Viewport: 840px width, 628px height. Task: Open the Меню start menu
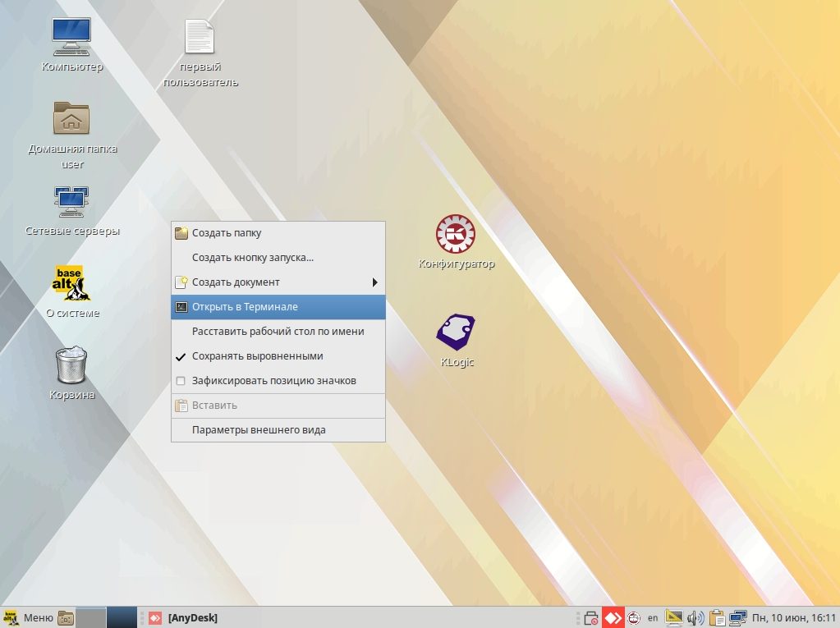[29, 617]
